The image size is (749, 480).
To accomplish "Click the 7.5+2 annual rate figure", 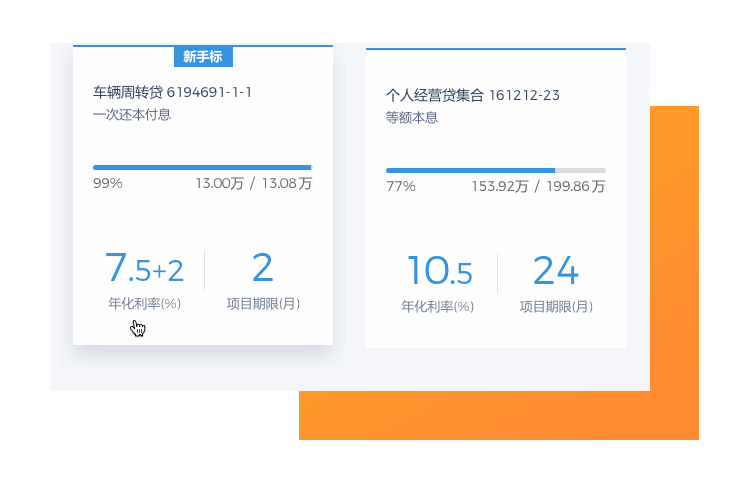I will click(x=144, y=268).
